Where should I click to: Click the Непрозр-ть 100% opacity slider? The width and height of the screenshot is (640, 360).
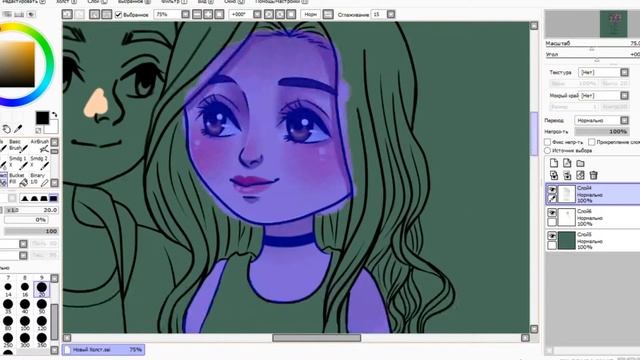click(x=602, y=131)
